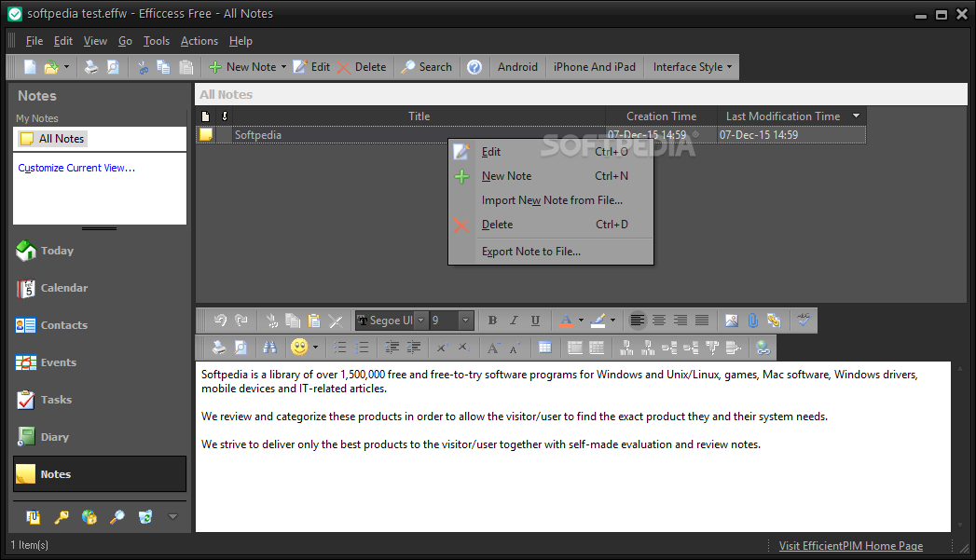
Task: Click the Delete button in main toolbar
Action: point(362,66)
